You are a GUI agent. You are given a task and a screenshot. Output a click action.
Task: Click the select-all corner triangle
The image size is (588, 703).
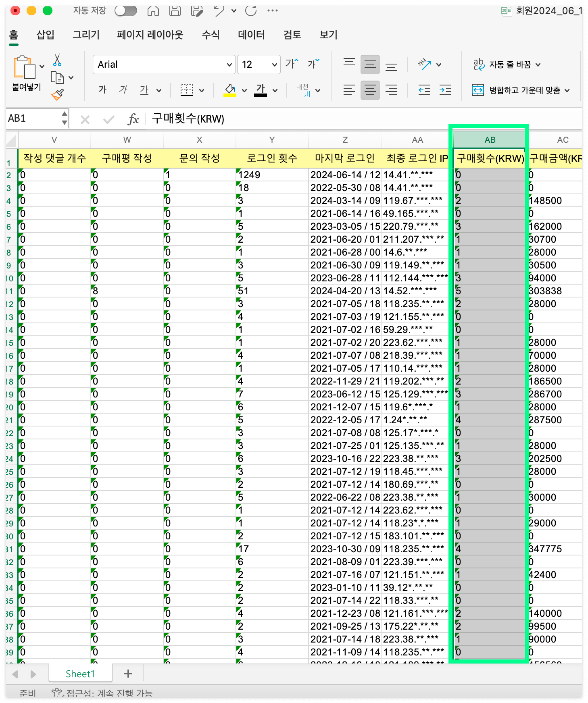pyautogui.click(x=11, y=140)
